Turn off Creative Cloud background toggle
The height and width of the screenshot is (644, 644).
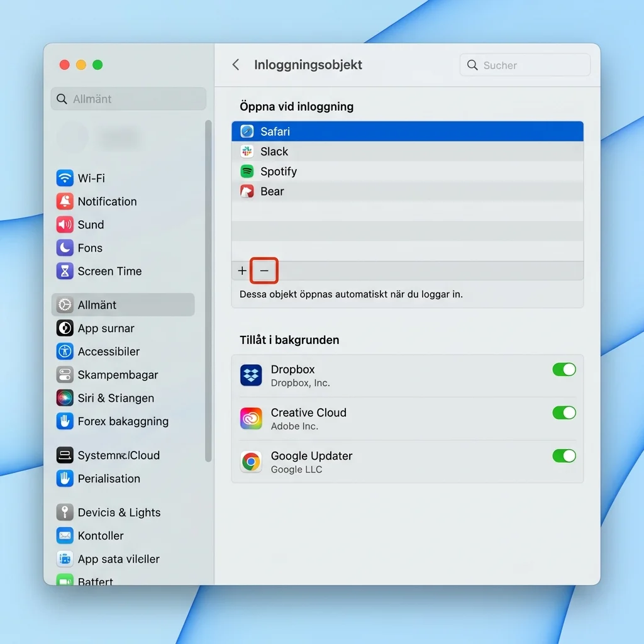click(x=564, y=413)
